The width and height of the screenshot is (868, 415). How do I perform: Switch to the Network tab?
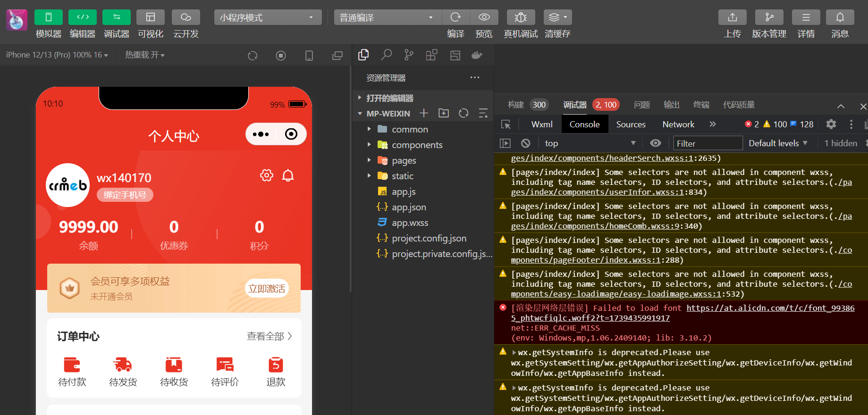(x=678, y=124)
